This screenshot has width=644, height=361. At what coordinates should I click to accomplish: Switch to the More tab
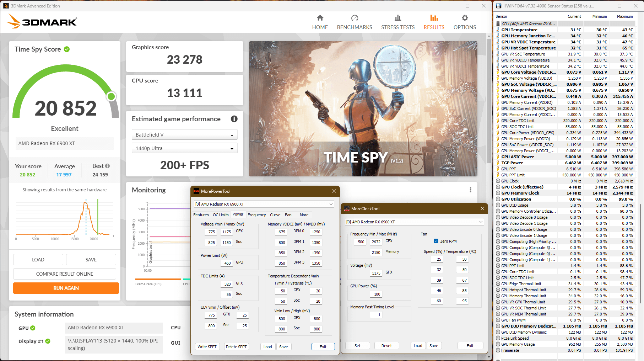pyautogui.click(x=304, y=215)
